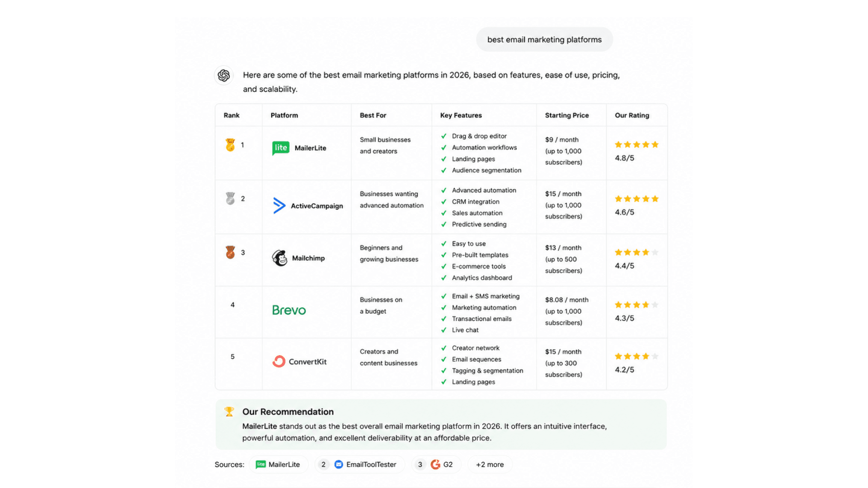Click the bronze medal rank 3 icon
Image resolution: width=868 pixels, height=488 pixels.
(x=231, y=252)
